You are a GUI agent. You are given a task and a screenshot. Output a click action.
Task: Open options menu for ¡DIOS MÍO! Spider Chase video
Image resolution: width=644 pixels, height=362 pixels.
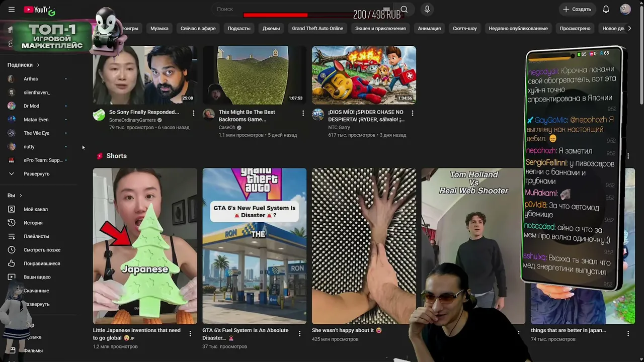tap(413, 114)
